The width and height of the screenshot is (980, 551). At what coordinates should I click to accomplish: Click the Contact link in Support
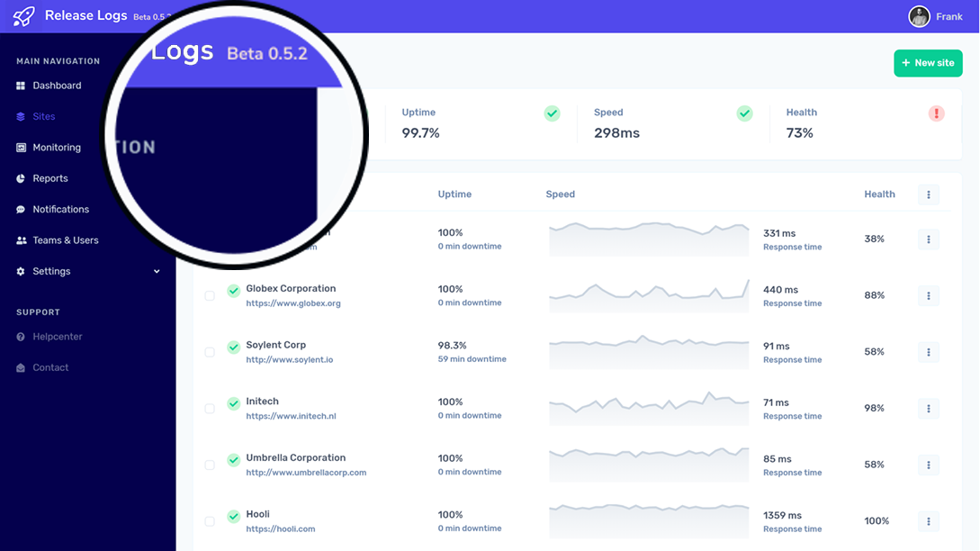(x=50, y=367)
